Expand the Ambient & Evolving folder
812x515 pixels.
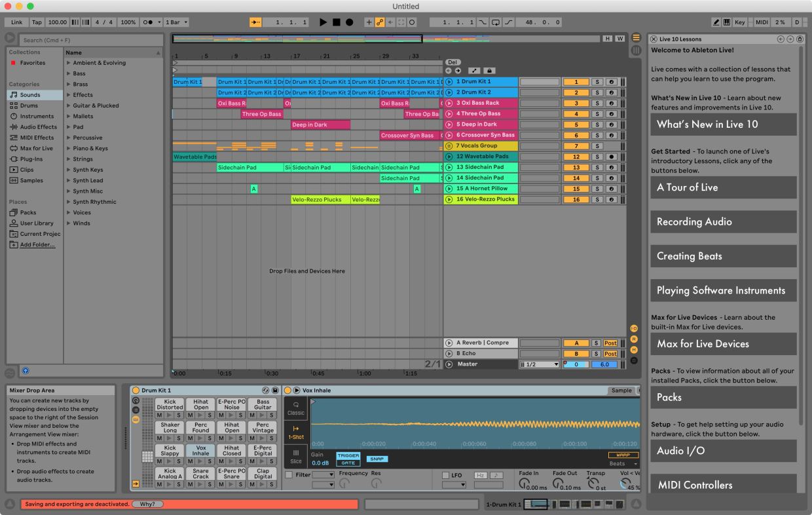coord(68,63)
